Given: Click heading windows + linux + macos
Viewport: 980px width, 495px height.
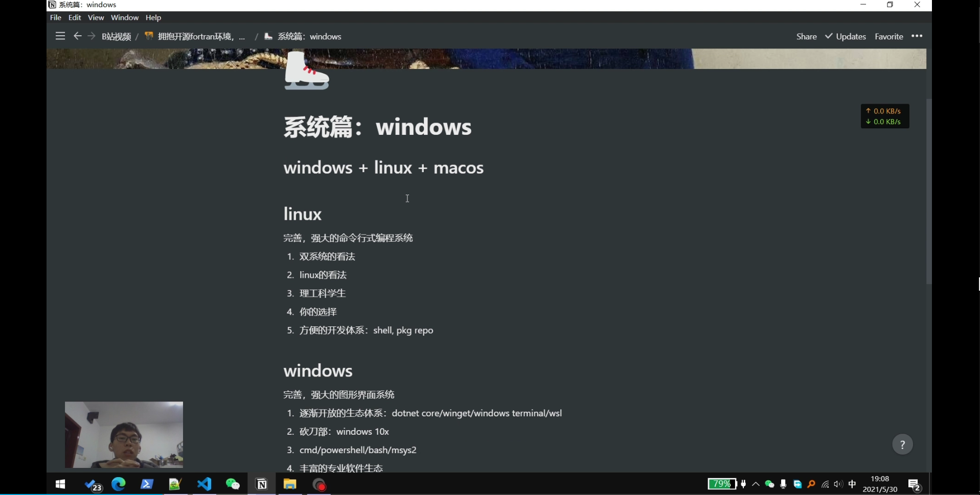Looking at the screenshot, I should click(x=383, y=168).
